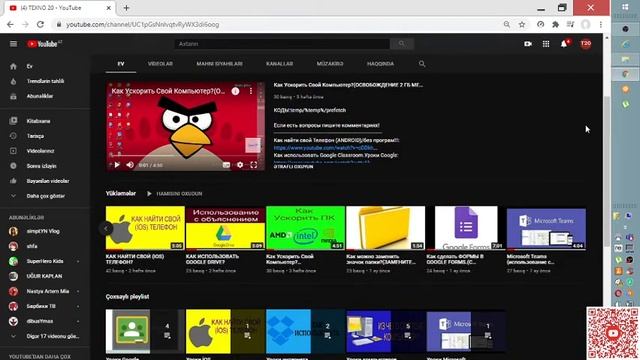Close the TEXNO 20 YouTube tab
This screenshot has width=640, height=360.
109,8
